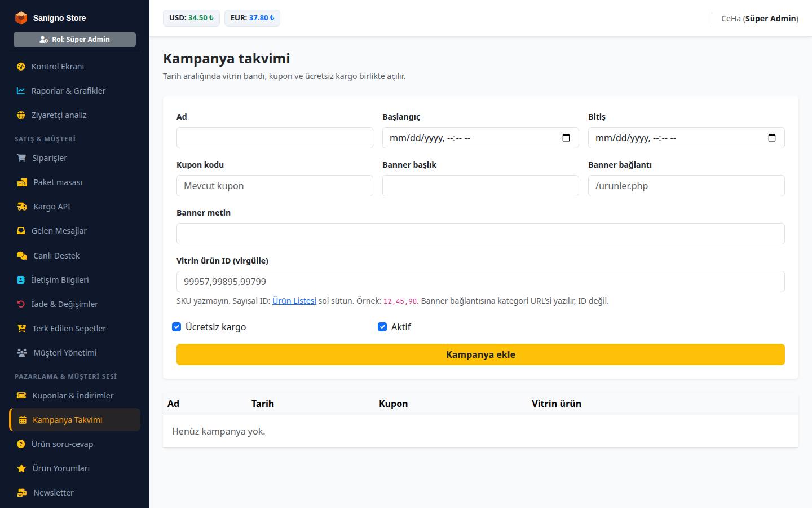The width and height of the screenshot is (812, 508).
Task: Open Siparişler shopping cart icon
Action: click(x=21, y=158)
